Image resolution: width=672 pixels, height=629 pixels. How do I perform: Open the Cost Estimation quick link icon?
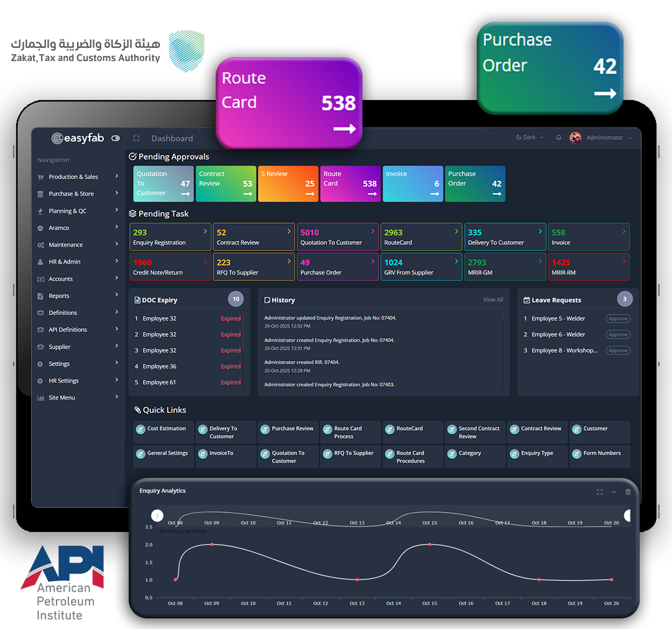140,429
